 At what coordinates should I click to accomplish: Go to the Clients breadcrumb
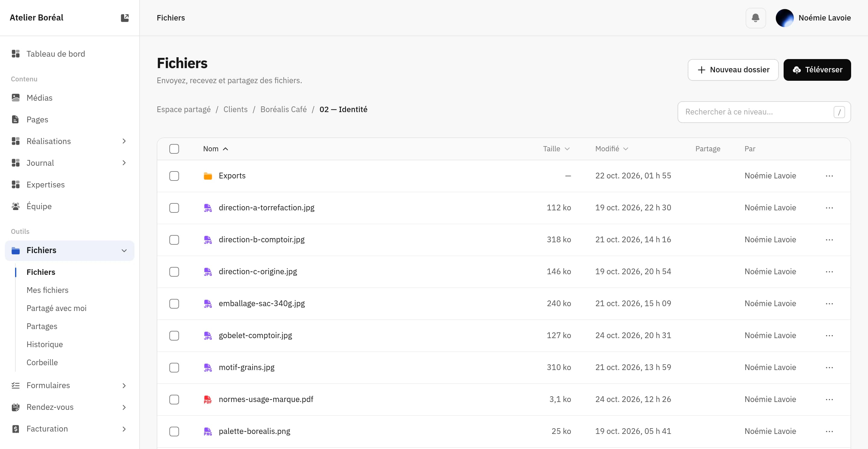tap(235, 109)
